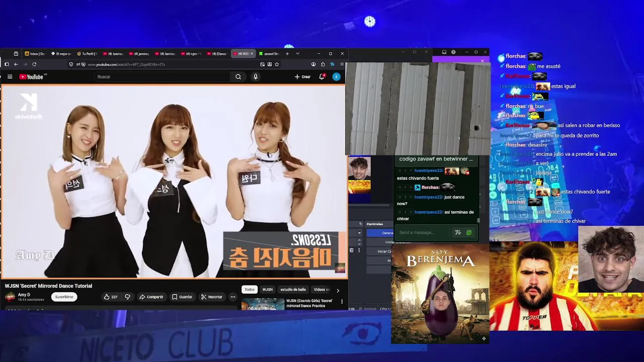Open YouTube notifications bell
This screenshot has height=362, width=644.
322,77
